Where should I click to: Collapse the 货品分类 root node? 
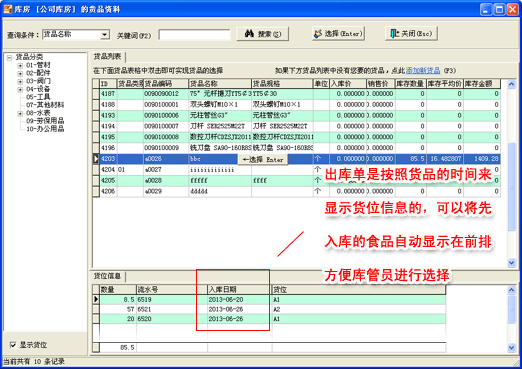(9, 58)
